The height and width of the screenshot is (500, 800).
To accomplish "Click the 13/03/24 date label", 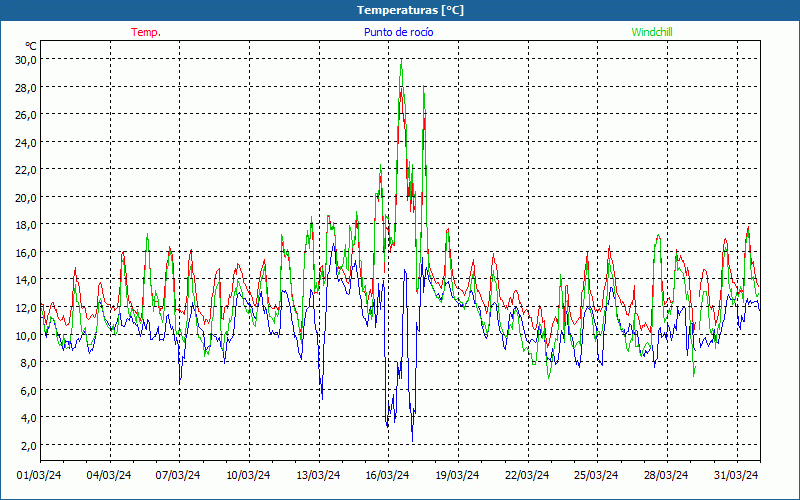I will pos(318,475).
